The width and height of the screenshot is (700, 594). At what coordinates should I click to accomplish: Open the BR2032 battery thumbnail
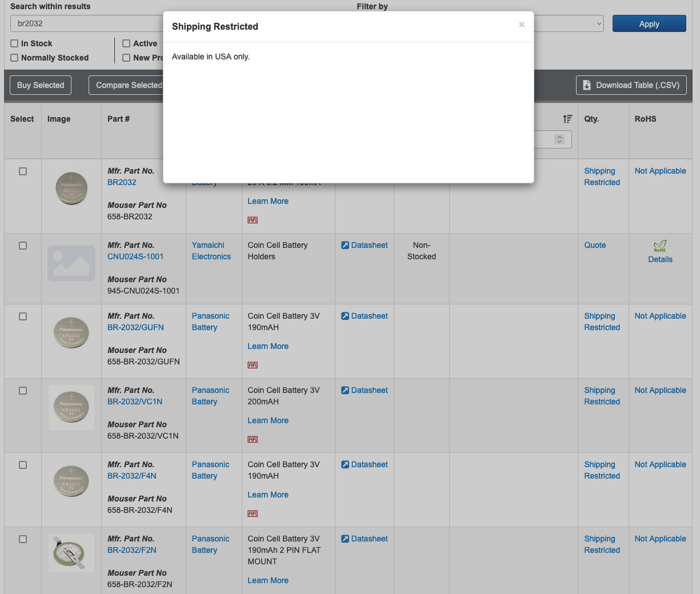point(71,188)
